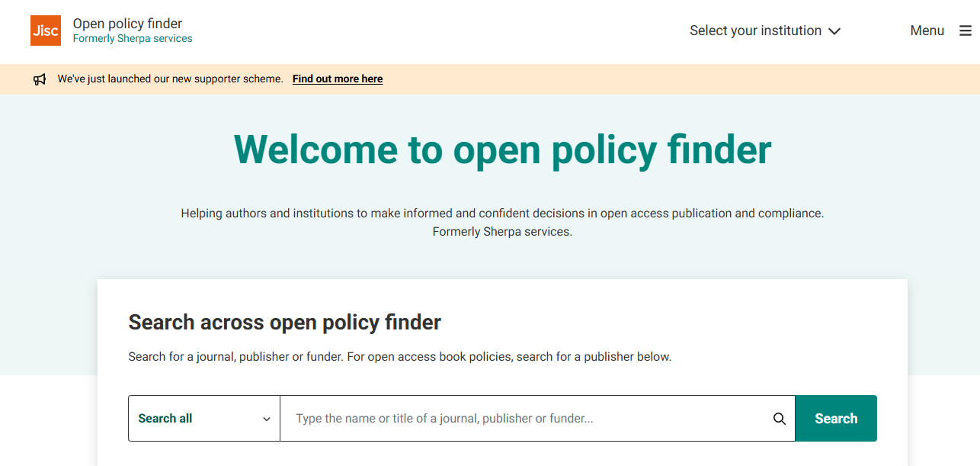Click the 'Helping authors and institutions' description text
980x466 pixels.
[502, 222]
